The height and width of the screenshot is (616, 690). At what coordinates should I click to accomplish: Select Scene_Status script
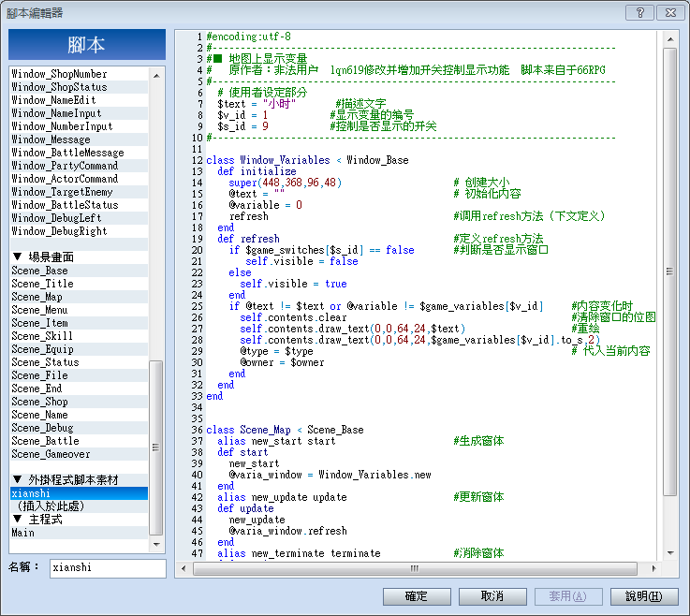coord(80,362)
